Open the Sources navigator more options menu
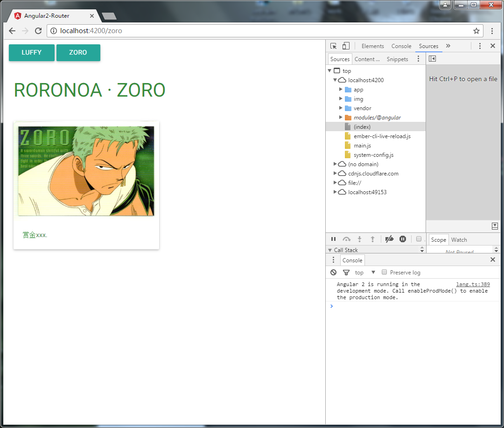504x428 pixels. coord(418,58)
